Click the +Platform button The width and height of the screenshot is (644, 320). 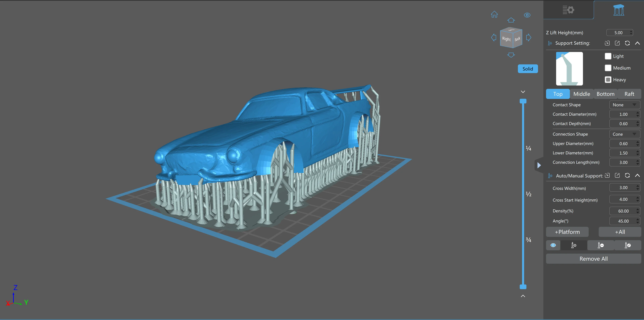pos(567,232)
